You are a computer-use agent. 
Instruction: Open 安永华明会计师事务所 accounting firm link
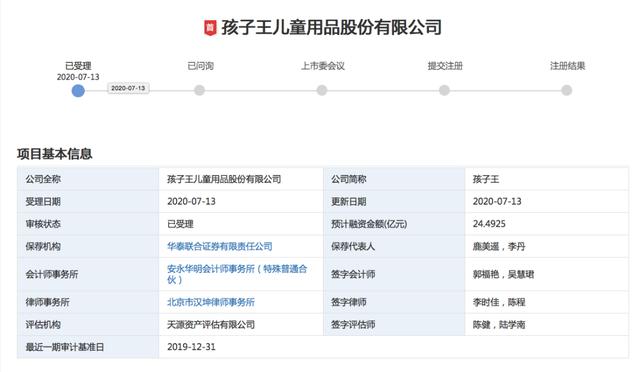(237, 274)
